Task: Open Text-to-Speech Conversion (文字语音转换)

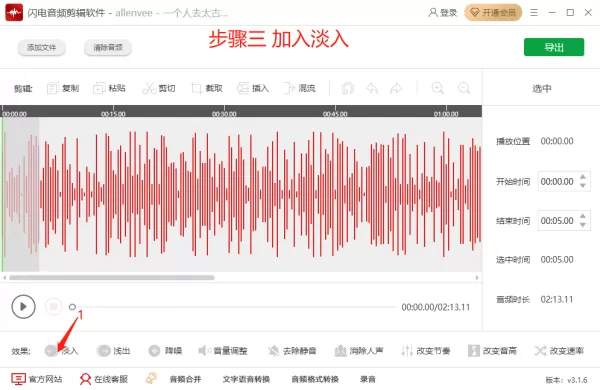Action: point(246,379)
